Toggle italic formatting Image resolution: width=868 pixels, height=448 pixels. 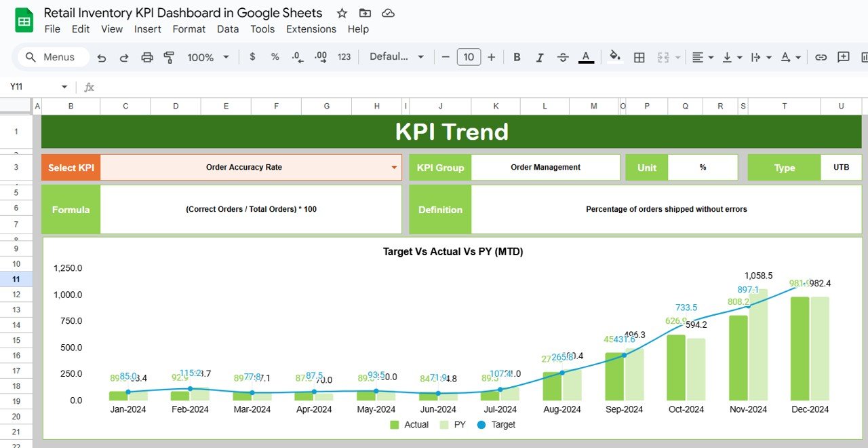pyautogui.click(x=540, y=57)
